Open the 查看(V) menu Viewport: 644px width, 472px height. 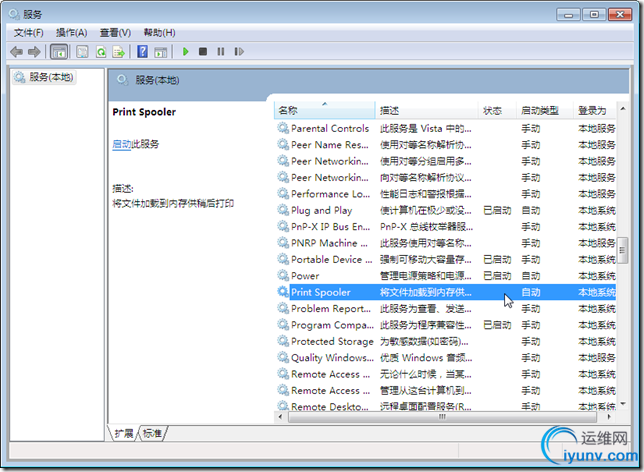[x=115, y=32]
